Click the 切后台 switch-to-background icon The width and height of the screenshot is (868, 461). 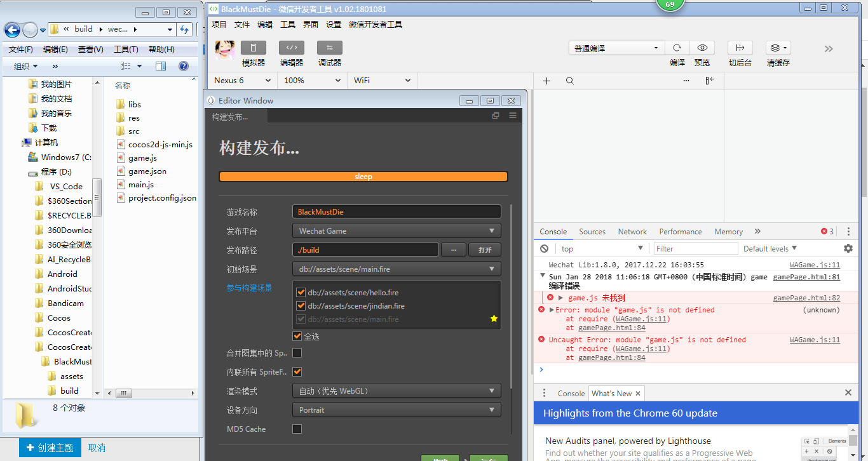(740, 48)
